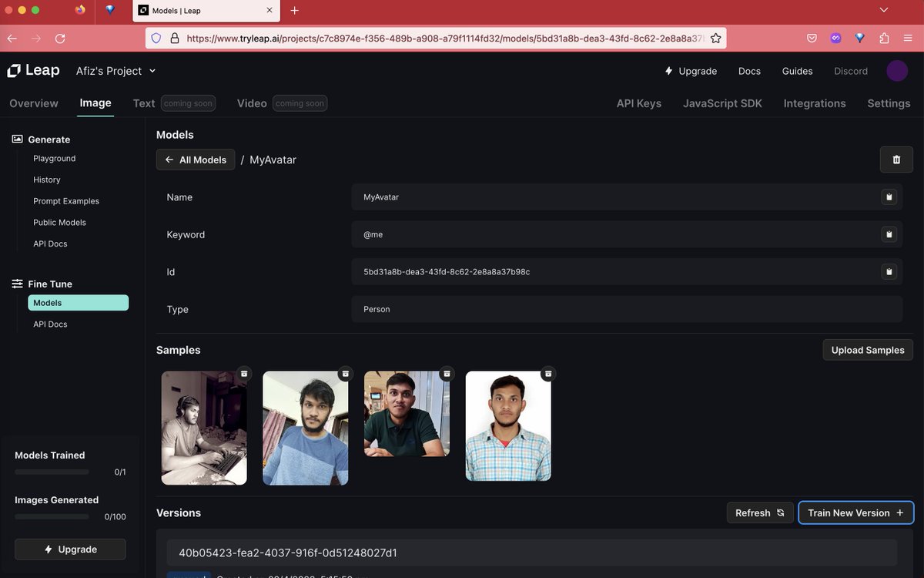Open the browser tab overview chevron
Screen dimensions: 924x578
click(883, 10)
